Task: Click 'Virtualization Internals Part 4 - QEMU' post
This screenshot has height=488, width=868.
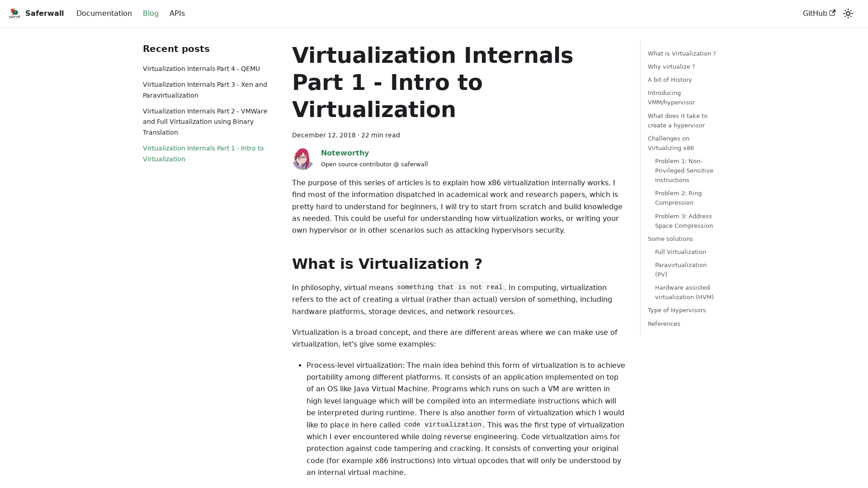Action: 201,68
